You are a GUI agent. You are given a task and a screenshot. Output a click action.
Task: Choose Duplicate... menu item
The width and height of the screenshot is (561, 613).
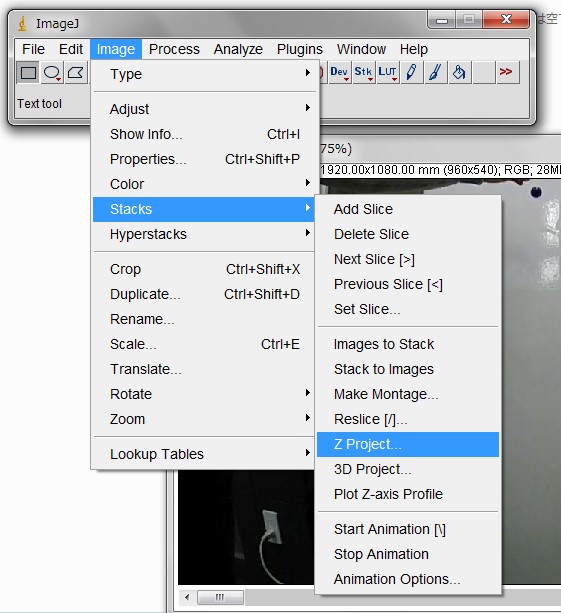(x=203, y=294)
